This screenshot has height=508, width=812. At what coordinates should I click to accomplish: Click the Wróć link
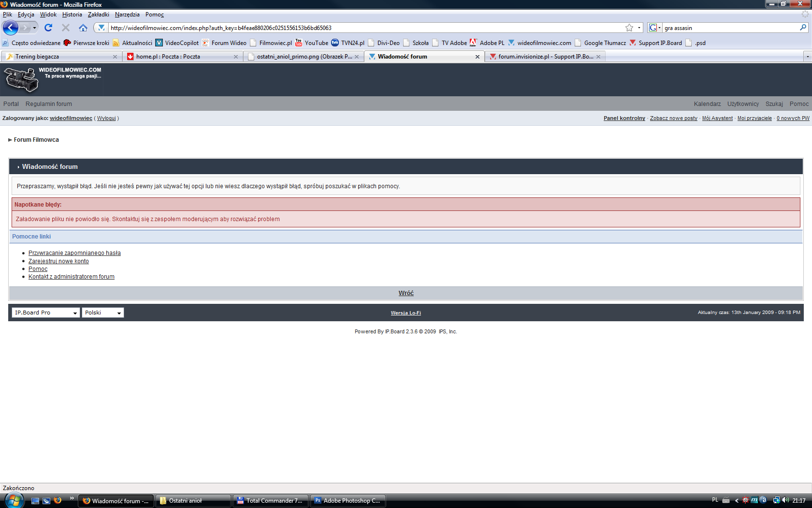[x=406, y=293]
